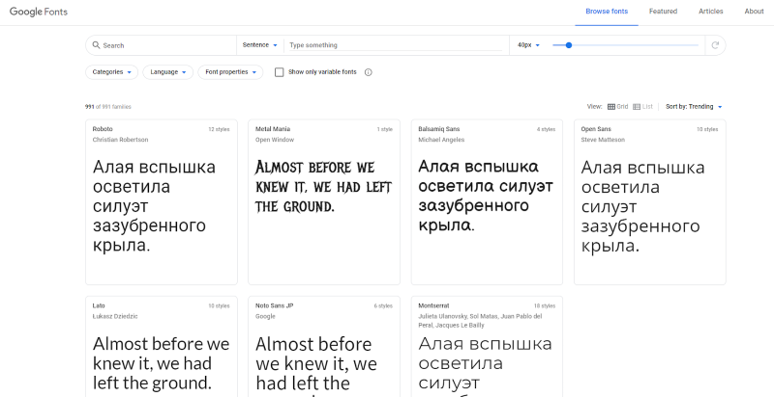
Task: Click Open Window author name
Action: 274,140
